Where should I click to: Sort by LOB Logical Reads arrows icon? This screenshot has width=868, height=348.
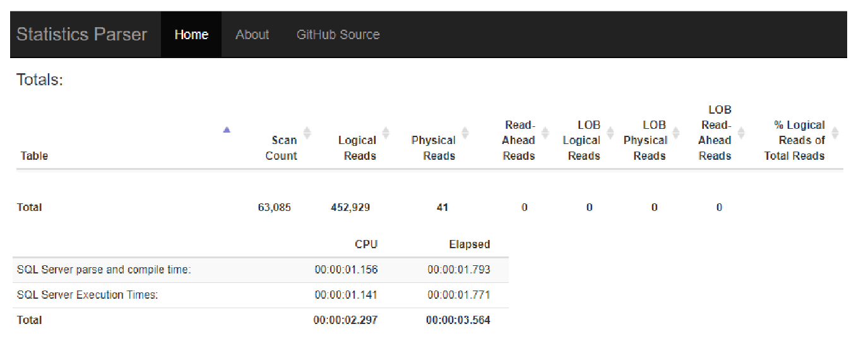pos(610,133)
